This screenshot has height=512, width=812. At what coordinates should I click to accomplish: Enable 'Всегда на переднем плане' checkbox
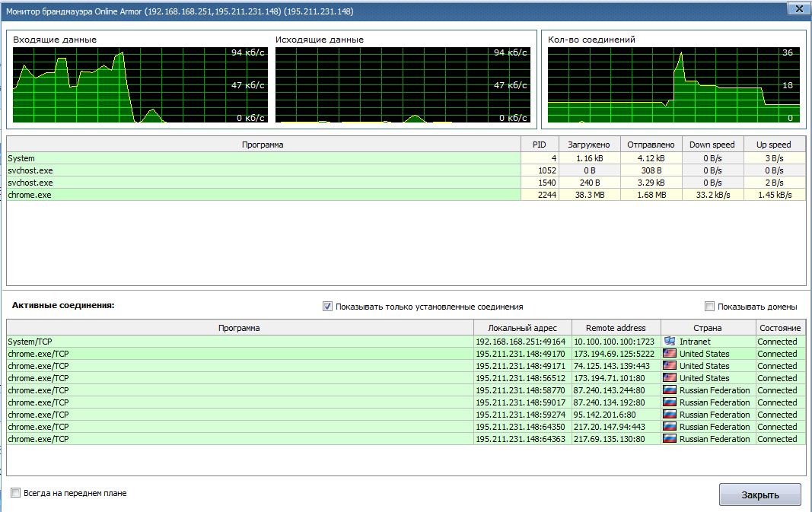click(x=16, y=493)
